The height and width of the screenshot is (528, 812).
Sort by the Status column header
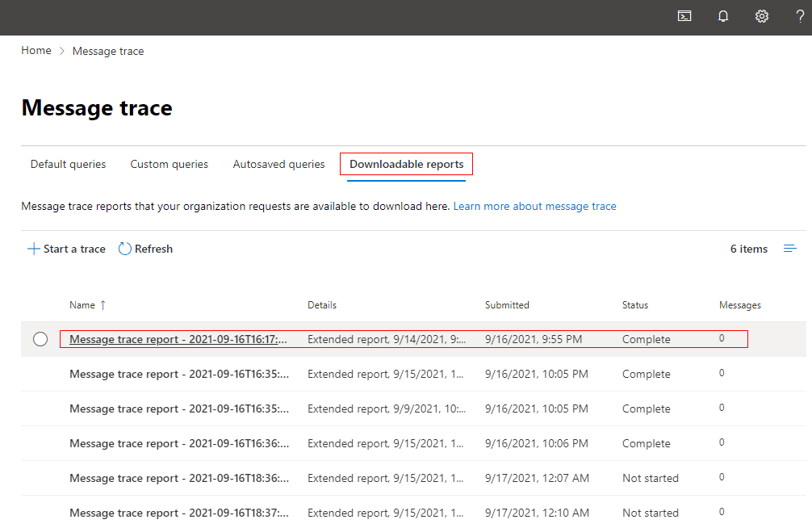[x=634, y=305]
